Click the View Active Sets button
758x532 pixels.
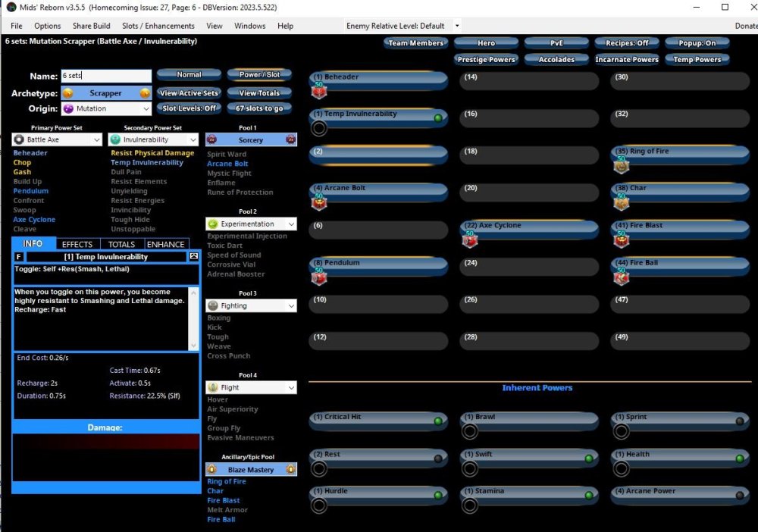point(189,93)
